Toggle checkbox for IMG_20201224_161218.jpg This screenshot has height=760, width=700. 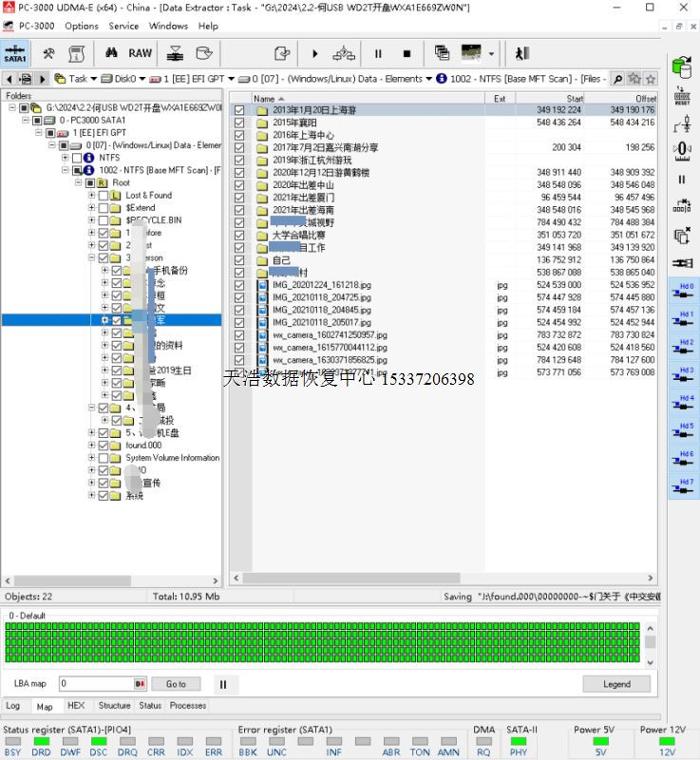[239, 284]
